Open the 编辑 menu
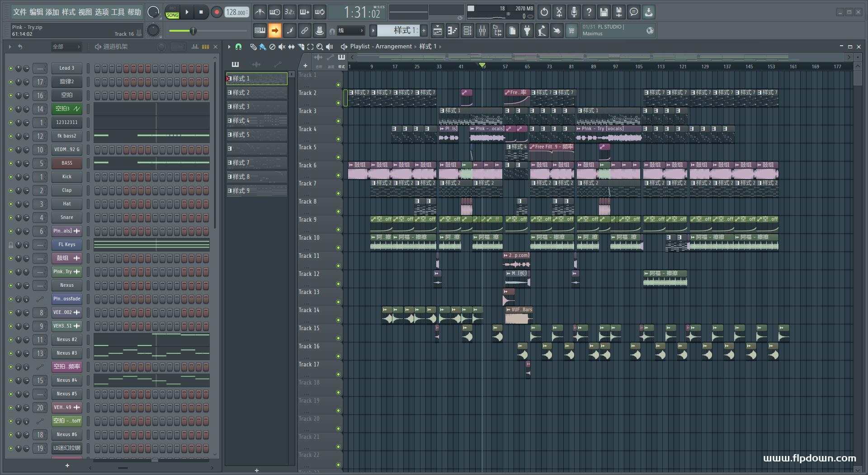The image size is (868, 475). tap(36, 12)
